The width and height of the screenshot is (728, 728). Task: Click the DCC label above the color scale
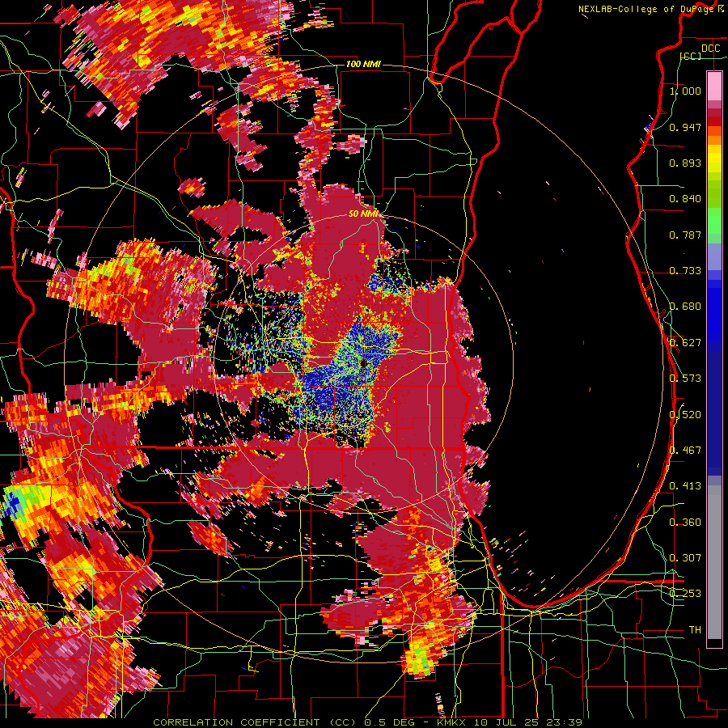point(710,49)
